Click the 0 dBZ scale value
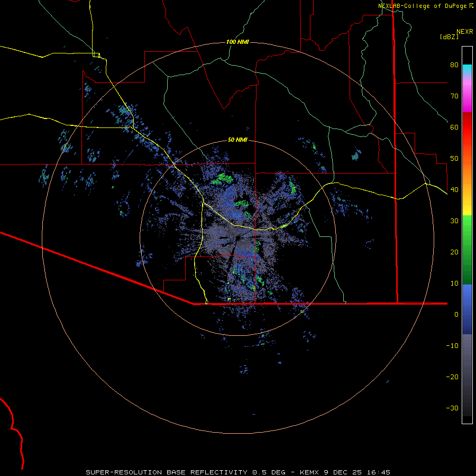 456,315
